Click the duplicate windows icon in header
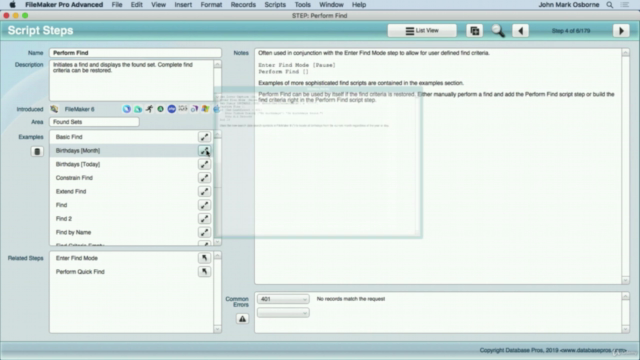The height and width of the screenshot is (360, 640). (x=475, y=31)
